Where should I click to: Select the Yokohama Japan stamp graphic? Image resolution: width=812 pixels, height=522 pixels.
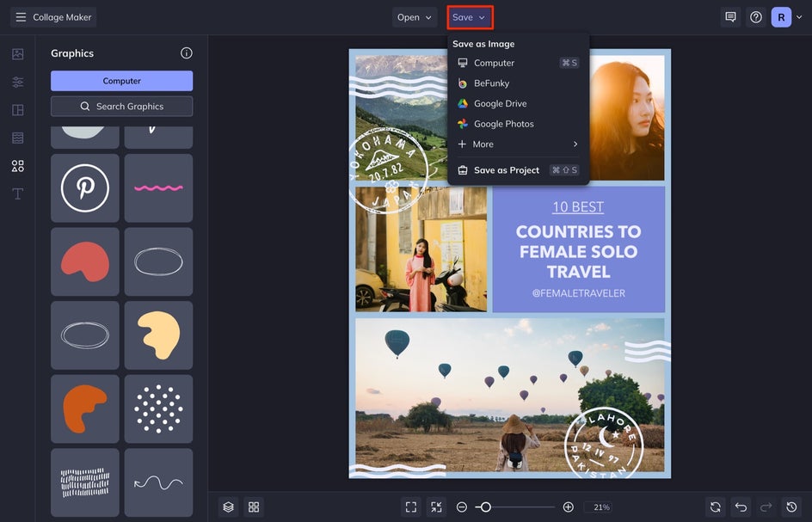(x=388, y=170)
